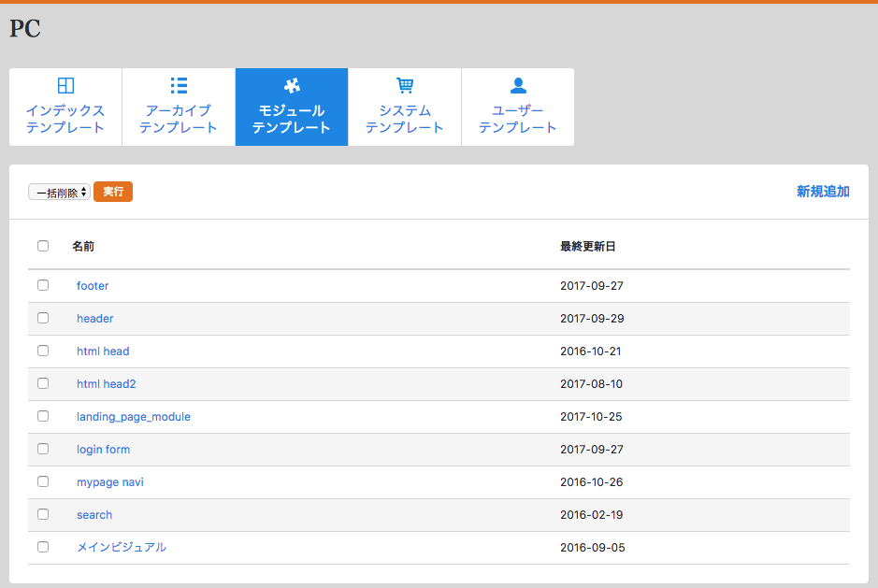The image size is (878, 588).
Task: Open the システムテンプレート tab label
Action: [x=405, y=120]
